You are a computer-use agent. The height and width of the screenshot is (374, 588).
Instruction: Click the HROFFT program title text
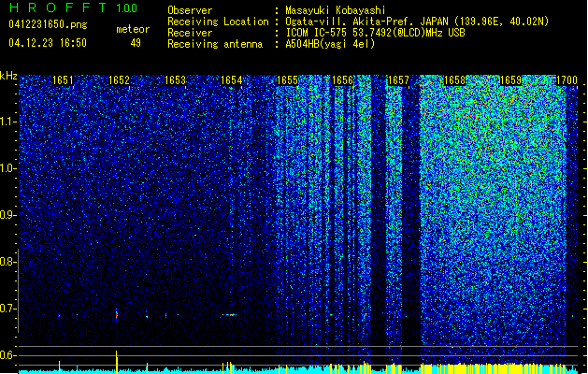click(58, 7)
